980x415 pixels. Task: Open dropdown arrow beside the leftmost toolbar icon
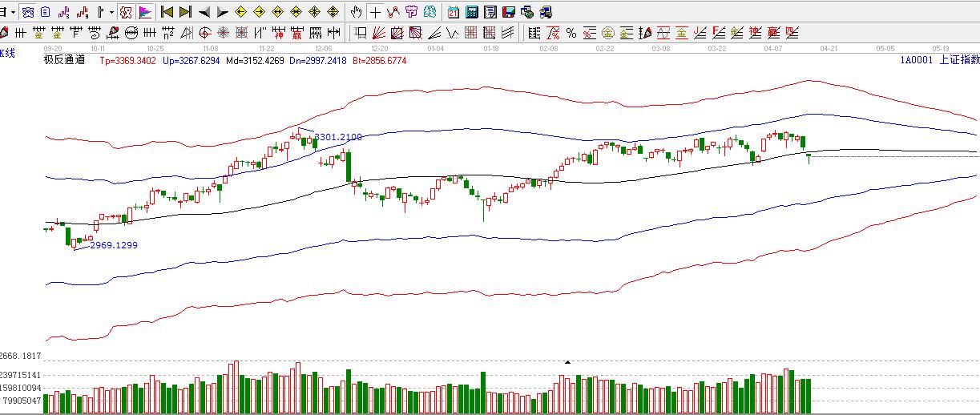[x=12, y=12]
